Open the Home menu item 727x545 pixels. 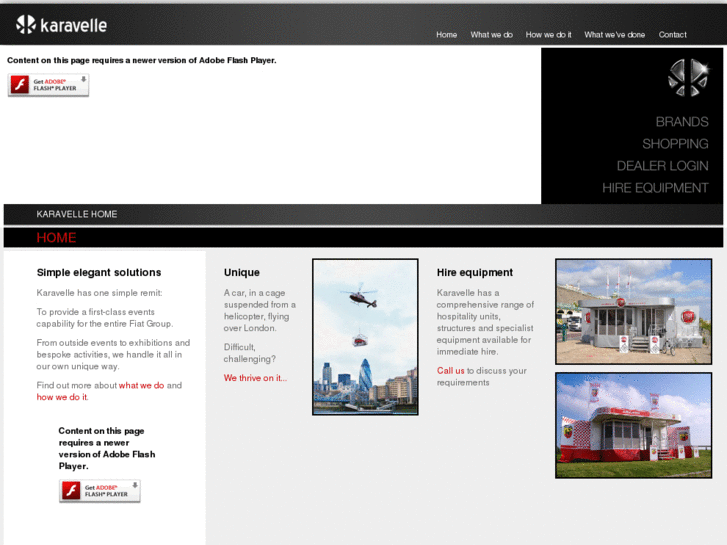click(x=446, y=35)
